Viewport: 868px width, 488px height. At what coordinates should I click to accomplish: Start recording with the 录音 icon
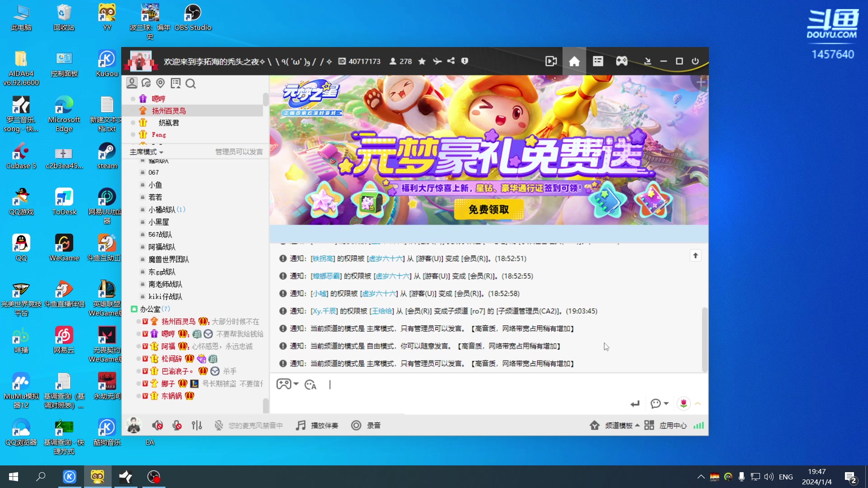tap(357, 425)
